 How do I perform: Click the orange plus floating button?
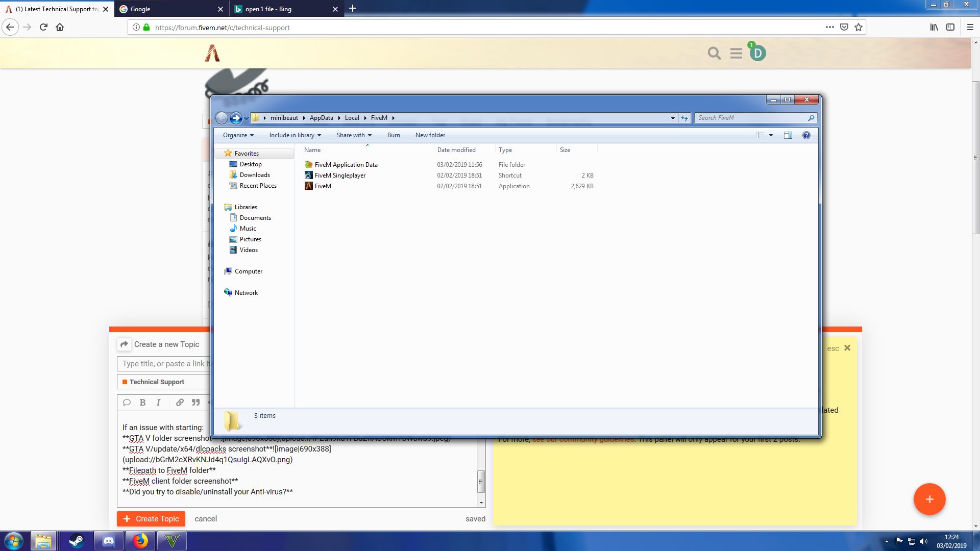point(929,499)
